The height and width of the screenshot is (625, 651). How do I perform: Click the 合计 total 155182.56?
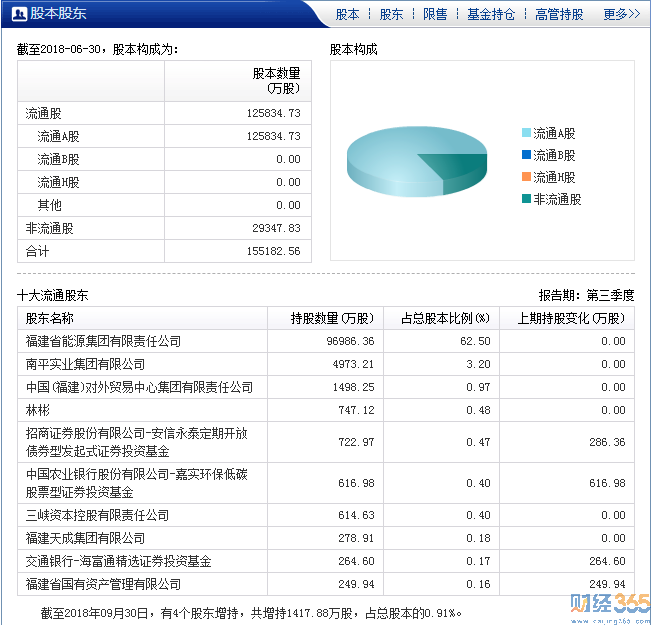(x=273, y=251)
